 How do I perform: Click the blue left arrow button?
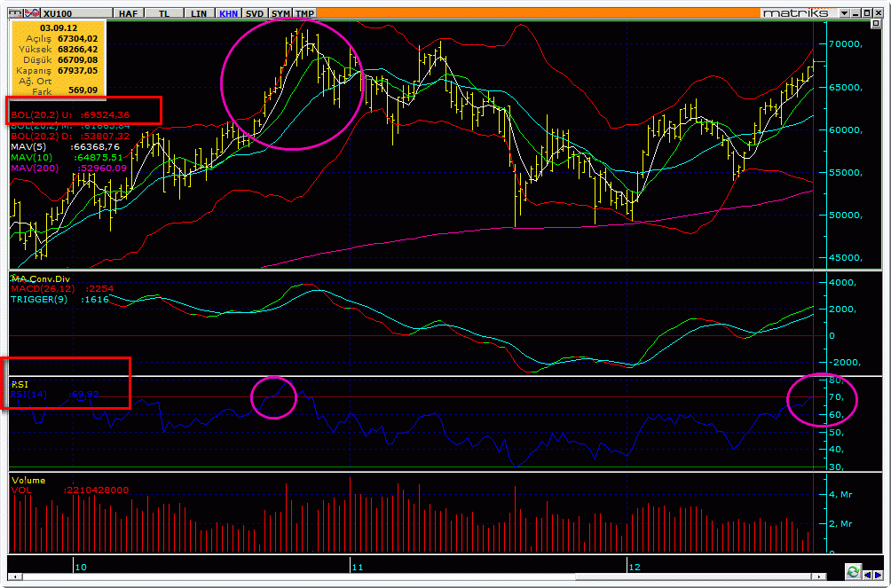(867, 575)
